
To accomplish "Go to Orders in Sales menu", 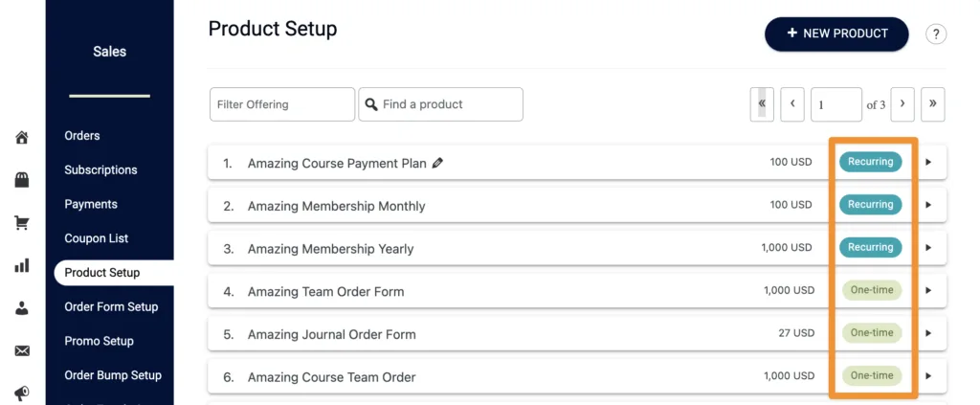I will point(82,136).
